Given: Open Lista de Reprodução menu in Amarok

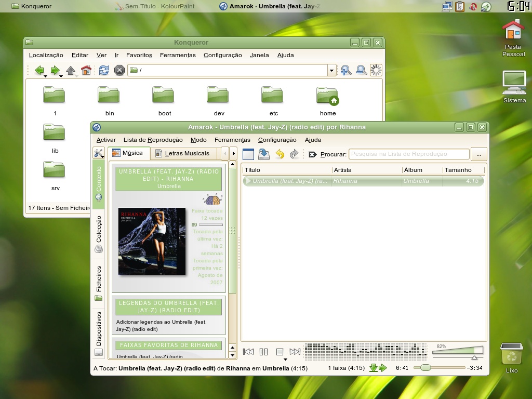Looking at the screenshot, I should (x=153, y=140).
